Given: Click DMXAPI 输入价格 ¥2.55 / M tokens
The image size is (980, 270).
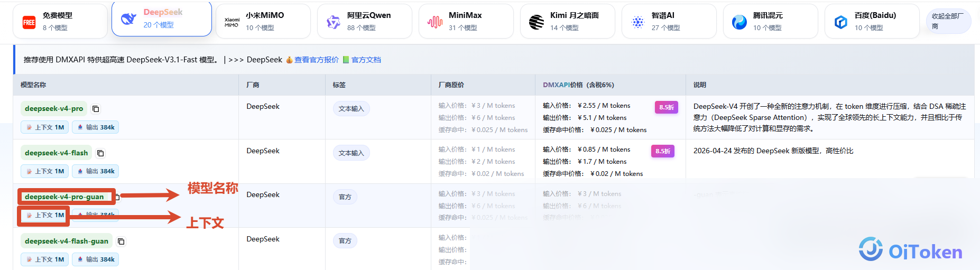Looking at the screenshot, I should click(587, 106).
